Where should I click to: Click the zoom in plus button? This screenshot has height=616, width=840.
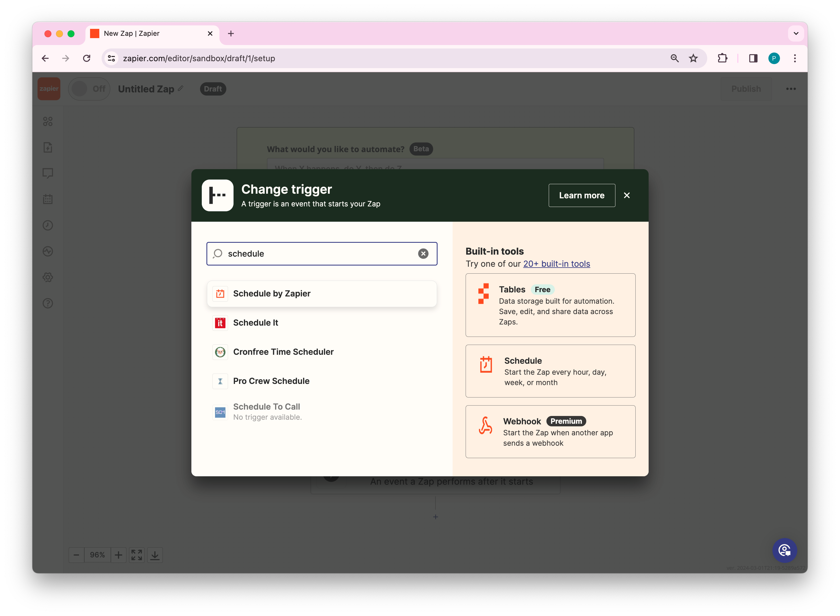[118, 555]
